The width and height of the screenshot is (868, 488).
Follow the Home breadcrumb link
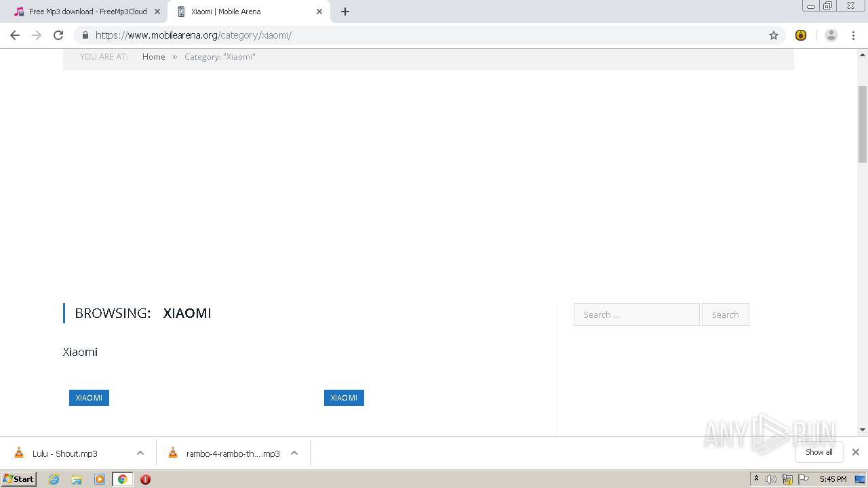click(x=154, y=57)
